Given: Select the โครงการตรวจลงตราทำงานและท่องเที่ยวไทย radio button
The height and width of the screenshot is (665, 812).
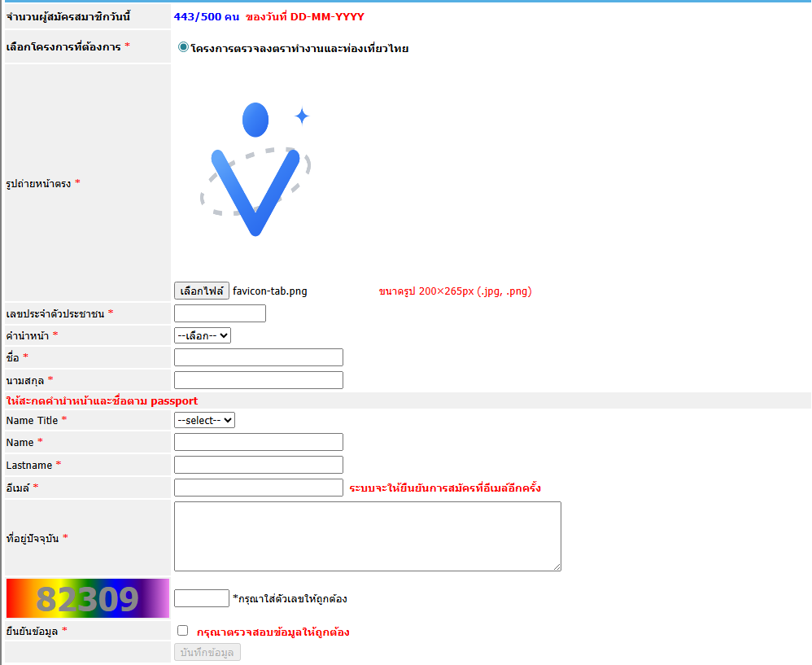Looking at the screenshot, I should [x=184, y=48].
